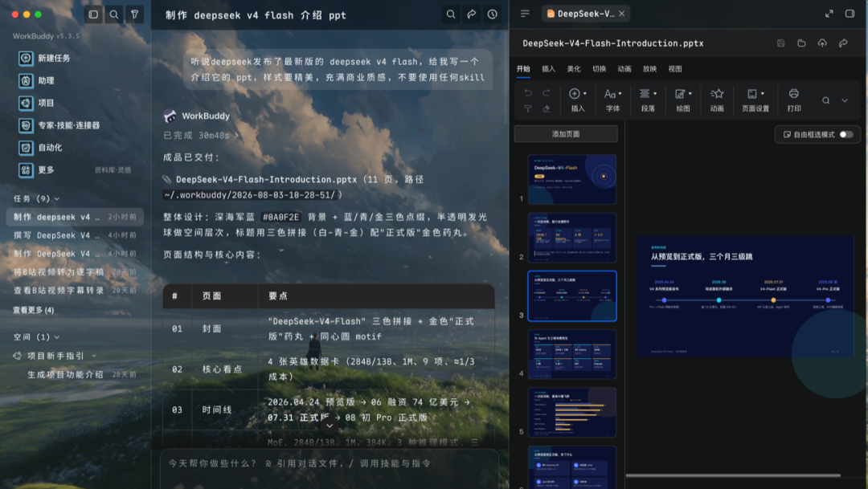Open the 插入 toolbar dropdown
Viewport: 868px width, 489px height.
pyautogui.click(x=577, y=100)
